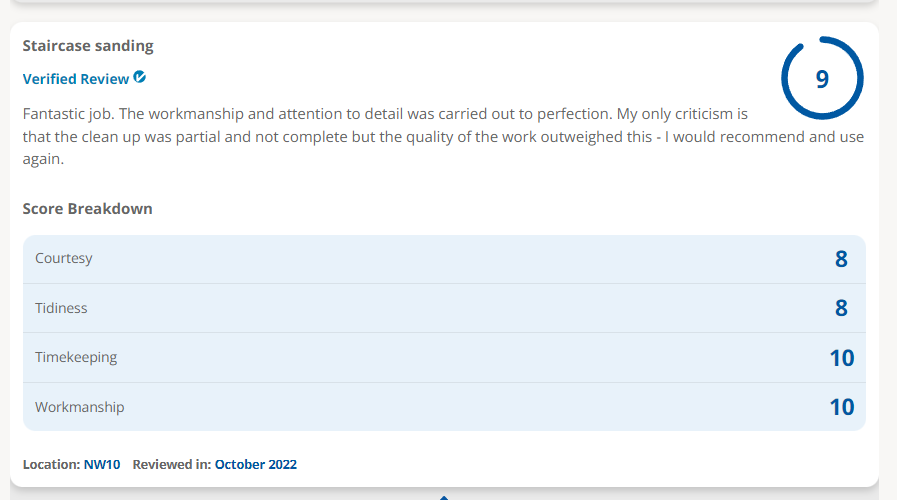Select the Staircase sanding review title
Viewport: 897px width, 500px height.
[88, 46]
